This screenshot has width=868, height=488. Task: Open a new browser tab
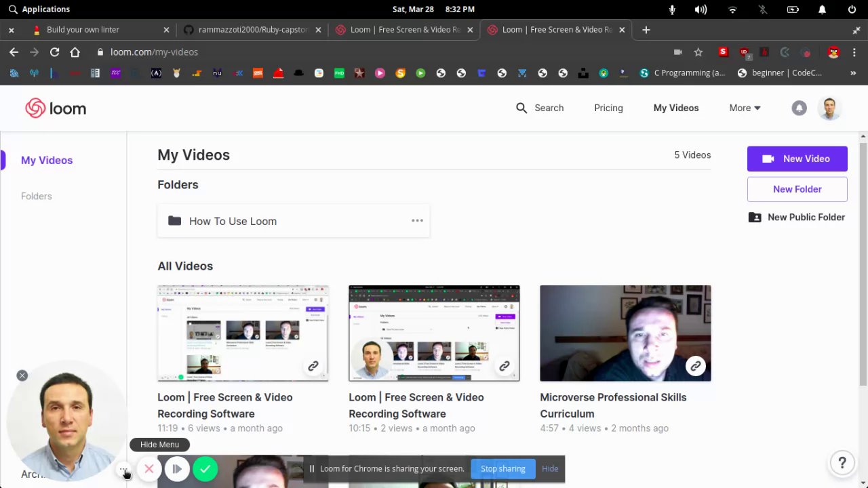click(x=646, y=30)
